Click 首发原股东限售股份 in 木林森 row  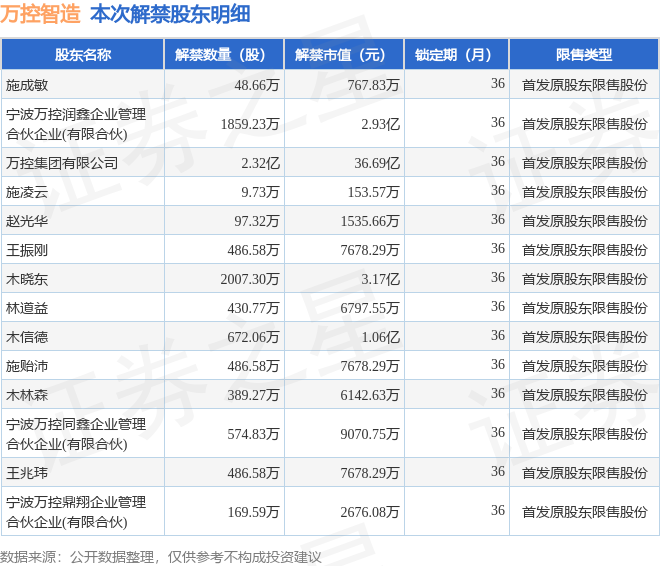(585, 395)
